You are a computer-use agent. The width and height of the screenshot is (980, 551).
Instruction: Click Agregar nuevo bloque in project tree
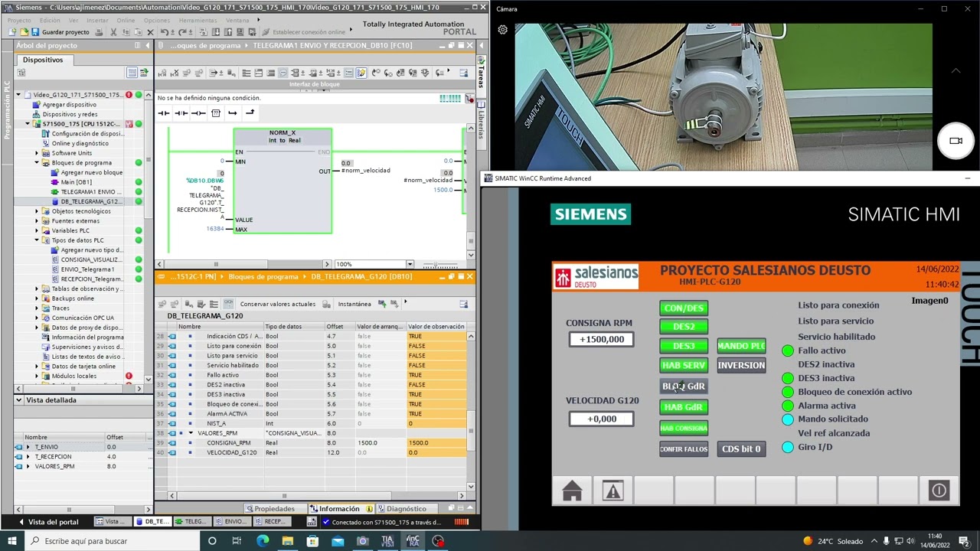click(x=91, y=172)
